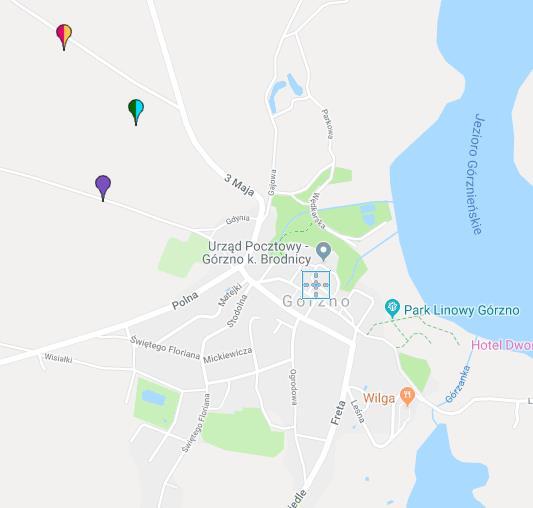Select the purple map pin
This screenshot has width=533, height=508.
(x=103, y=188)
